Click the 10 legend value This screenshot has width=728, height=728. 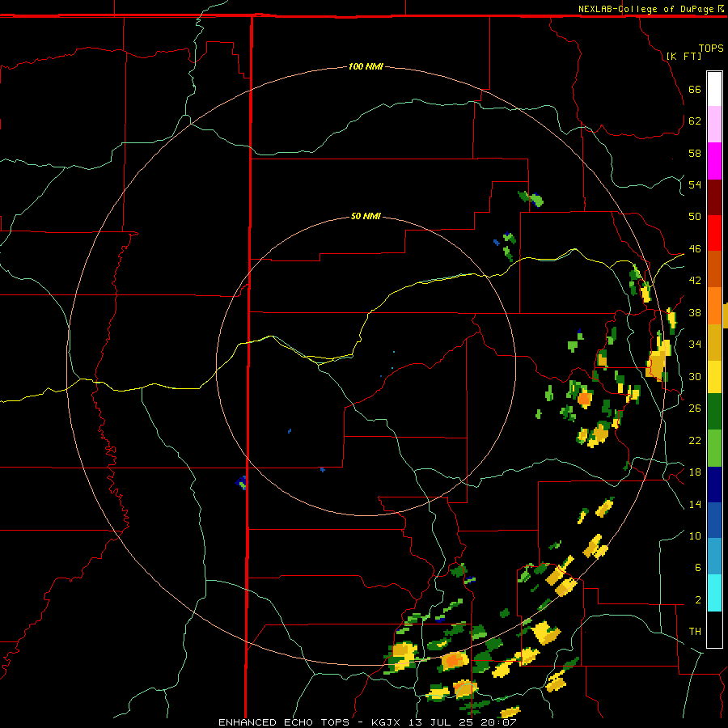[x=695, y=535]
